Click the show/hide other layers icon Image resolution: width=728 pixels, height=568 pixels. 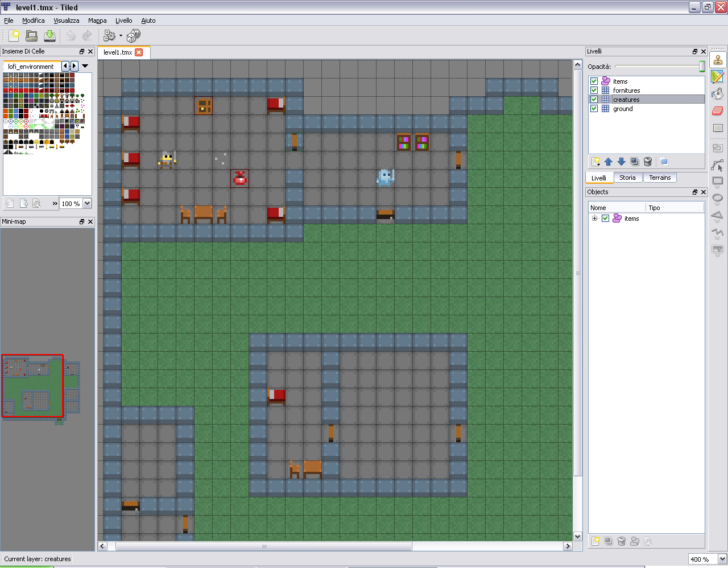664,162
